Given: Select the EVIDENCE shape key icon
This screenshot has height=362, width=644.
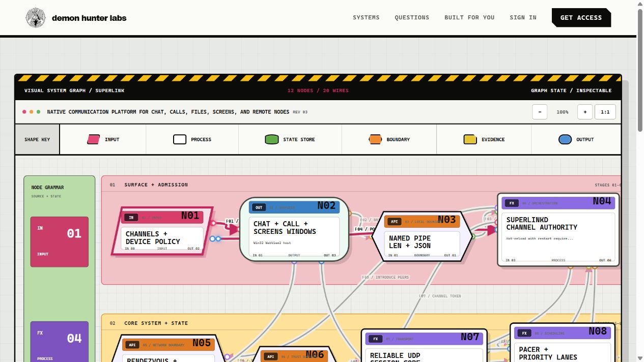Looking at the screenshot, I should coord(470,139).
